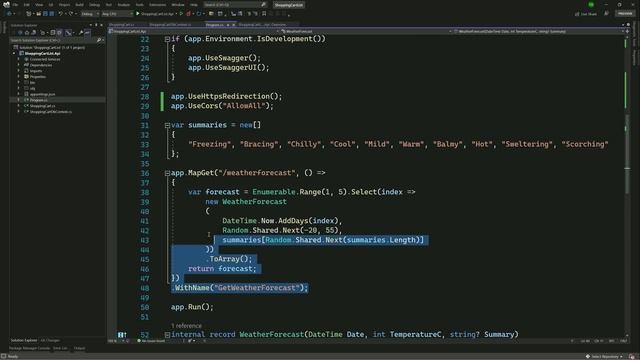Collapse the WeatherForecast record at line 52
The width and height of the screenshot is (640, 360).
click(x=167, y=335)
